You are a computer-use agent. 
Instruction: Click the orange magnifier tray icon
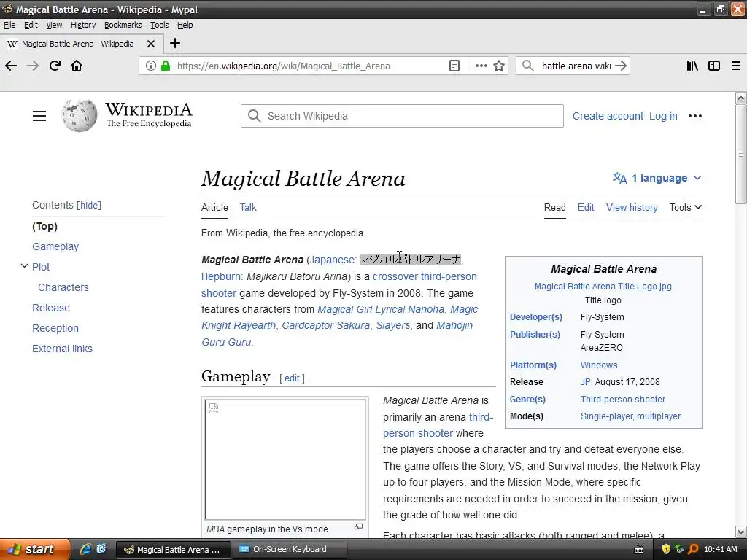(x=693, y=549)
